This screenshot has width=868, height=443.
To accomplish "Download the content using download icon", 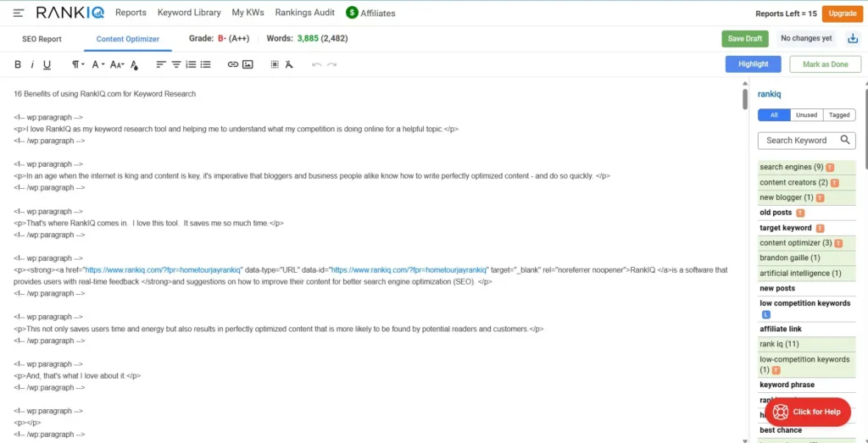I will click(x=853, y=39).
